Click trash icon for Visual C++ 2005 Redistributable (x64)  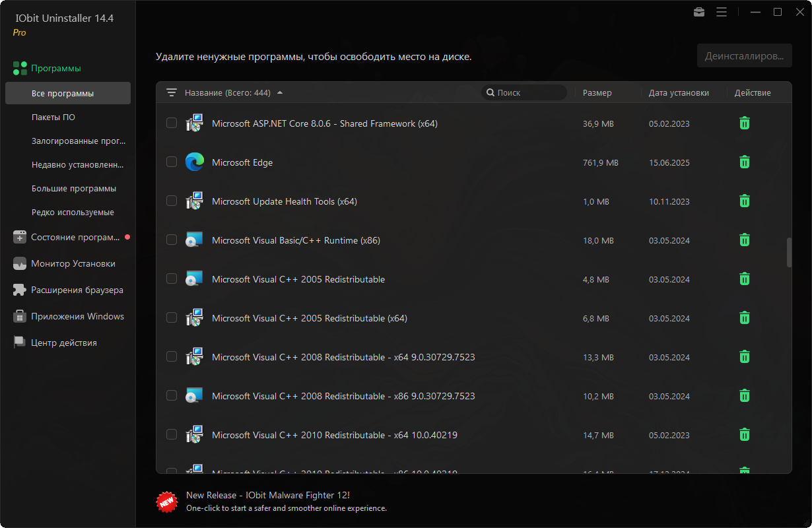pos(744,317)
